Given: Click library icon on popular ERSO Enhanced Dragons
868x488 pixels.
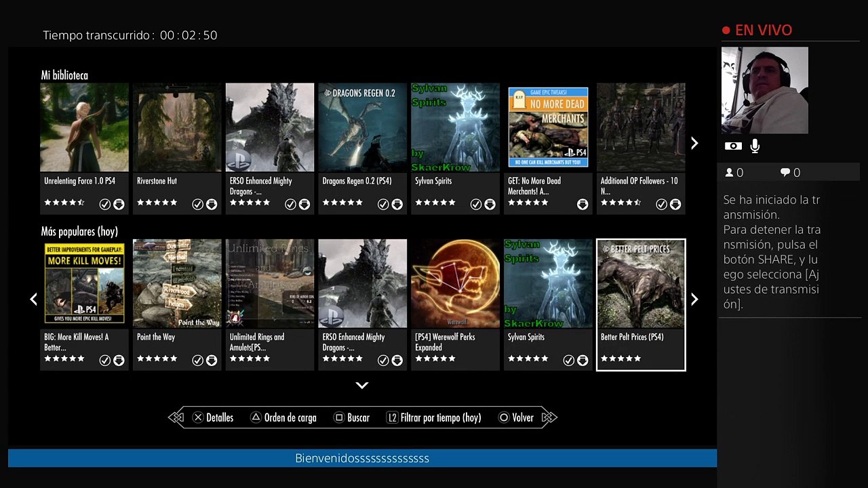Looking at the screenshot, I should [397, 360].
